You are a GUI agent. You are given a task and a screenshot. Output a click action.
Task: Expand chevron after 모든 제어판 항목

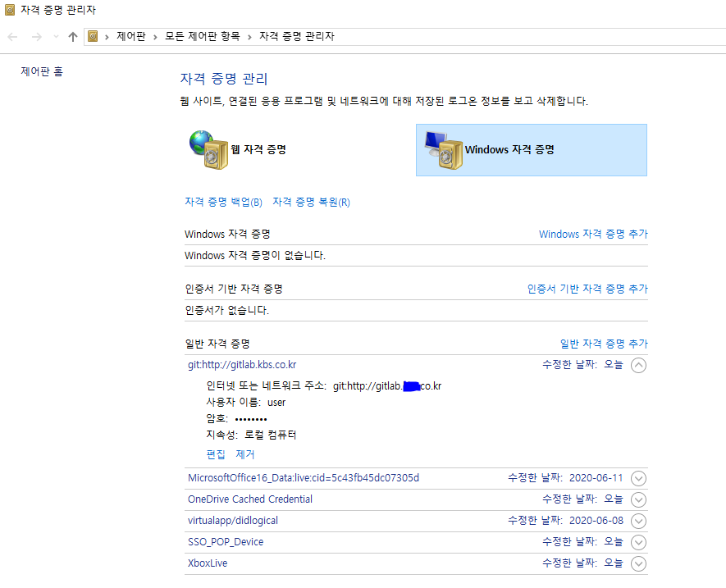click(249, 37)
